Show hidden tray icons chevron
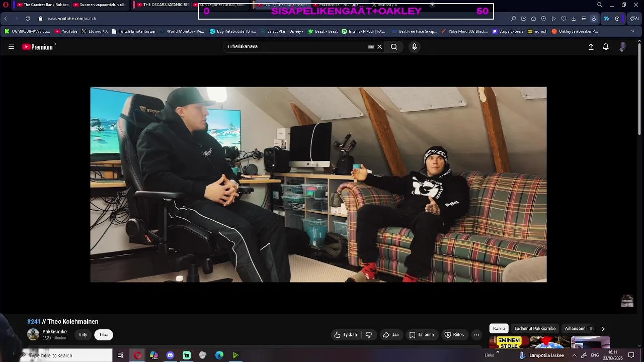This screenshot has height=362, width=644. click(574, 355)
